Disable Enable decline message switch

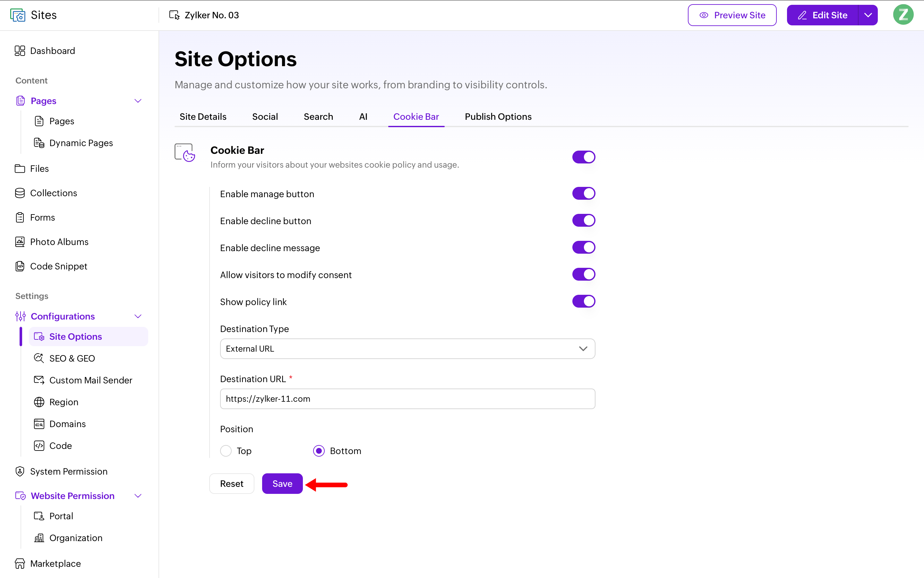point(583,247)
